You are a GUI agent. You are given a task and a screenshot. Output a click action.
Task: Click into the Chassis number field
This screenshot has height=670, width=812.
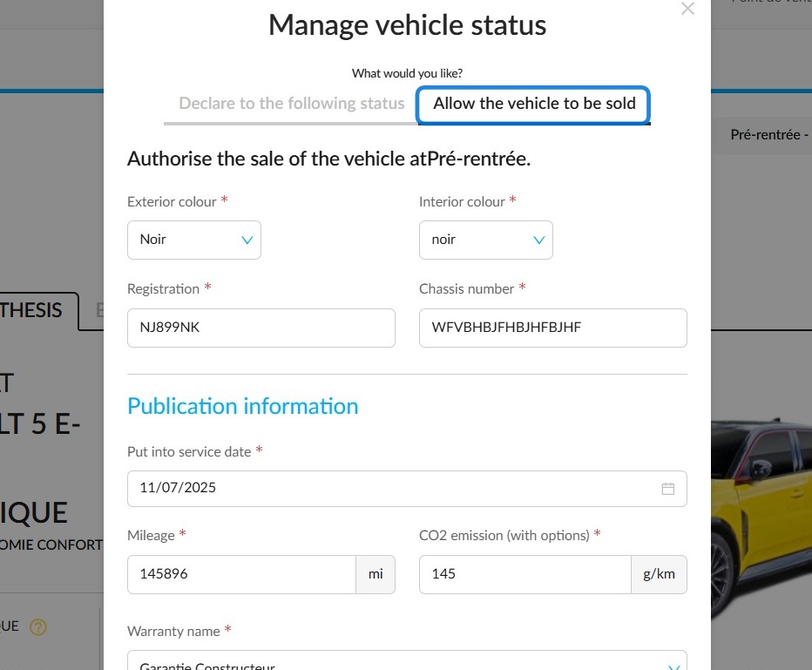(x=552, y=328)
